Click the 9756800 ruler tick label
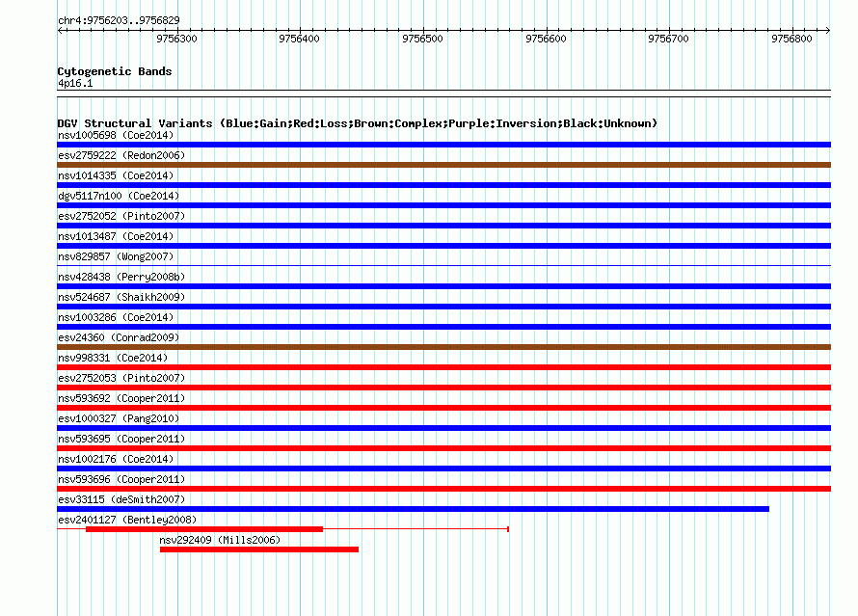 791,39
